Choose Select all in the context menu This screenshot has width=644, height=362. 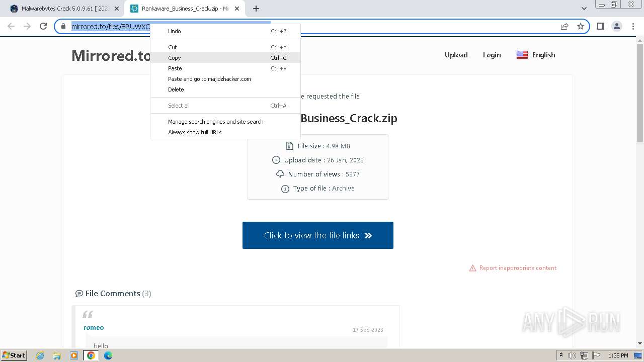pos(225,106)
